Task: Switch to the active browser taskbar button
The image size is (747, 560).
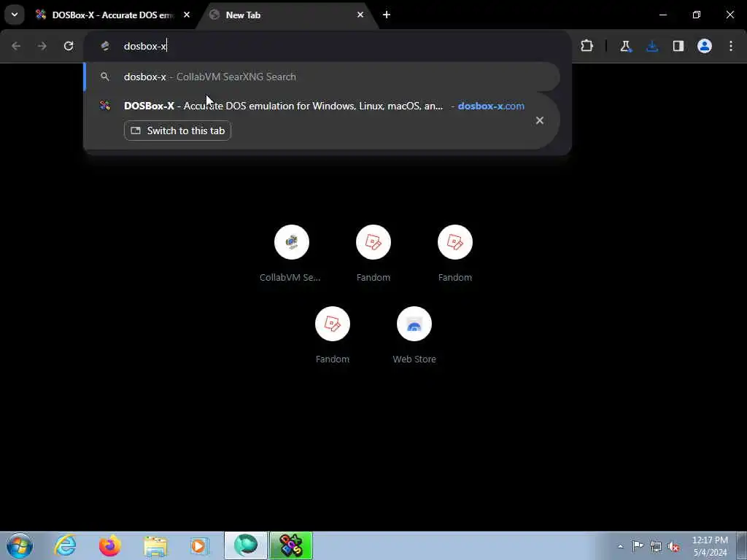Action: tap(246, 545)
